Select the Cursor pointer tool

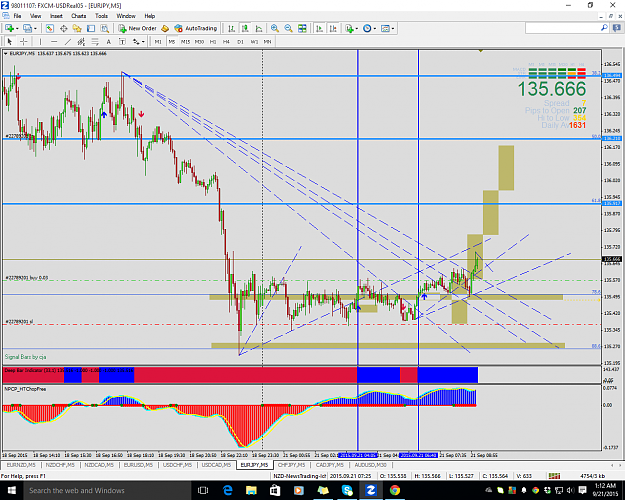pyautogui.click(x=10, y=41)
